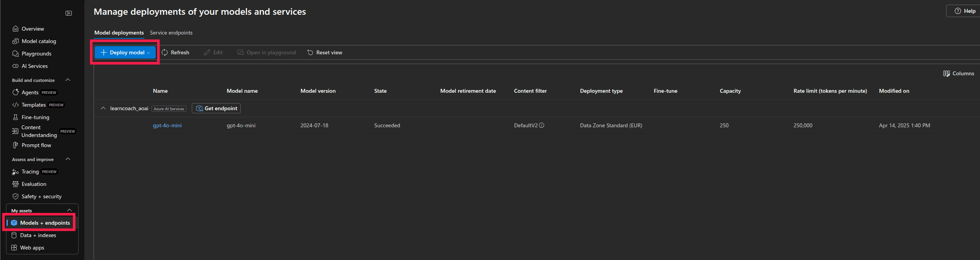Image resolution: width=980 pixels, height=260 pixels.
Task: Sort by Content filter column
Action: click(530, 91)
